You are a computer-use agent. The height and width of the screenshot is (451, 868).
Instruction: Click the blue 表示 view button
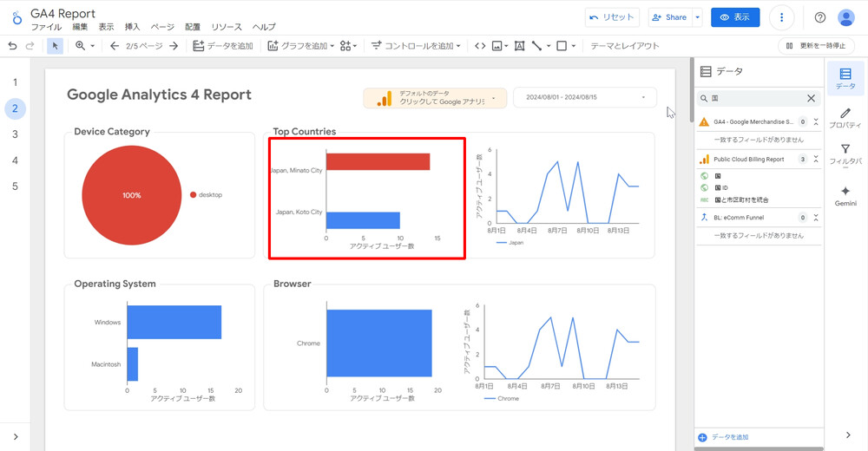tap(734, 17)
